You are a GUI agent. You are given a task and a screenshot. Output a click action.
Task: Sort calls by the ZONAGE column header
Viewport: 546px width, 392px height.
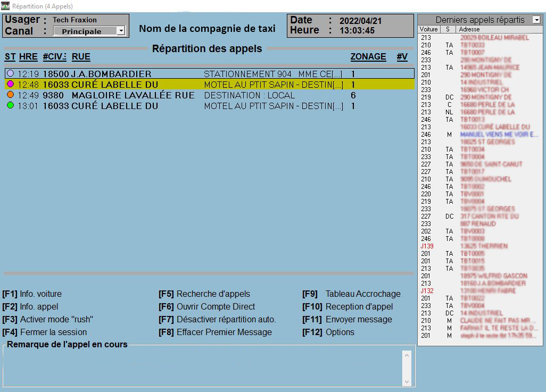pos(368,57)
